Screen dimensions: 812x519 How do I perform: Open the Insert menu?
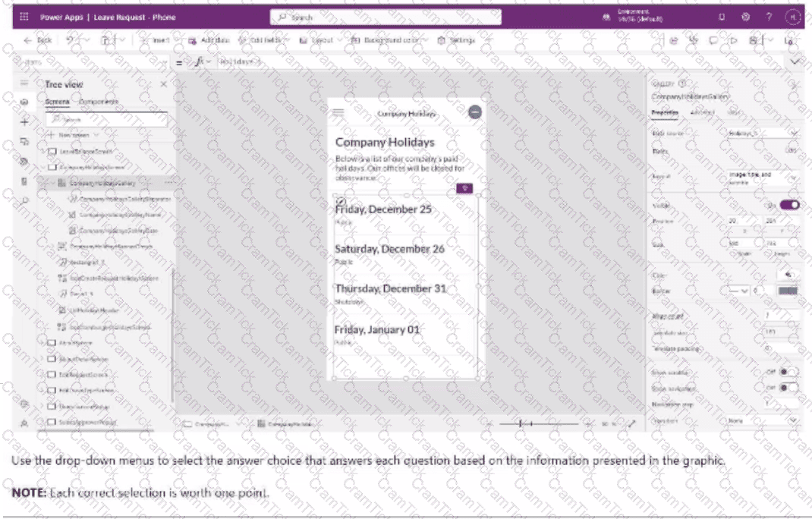[x=159, y=40]
